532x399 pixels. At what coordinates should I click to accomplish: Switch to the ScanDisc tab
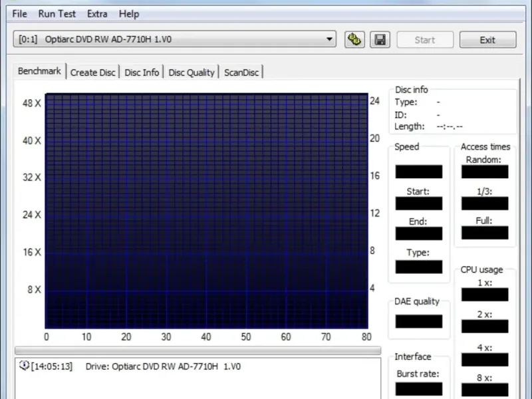241,72
